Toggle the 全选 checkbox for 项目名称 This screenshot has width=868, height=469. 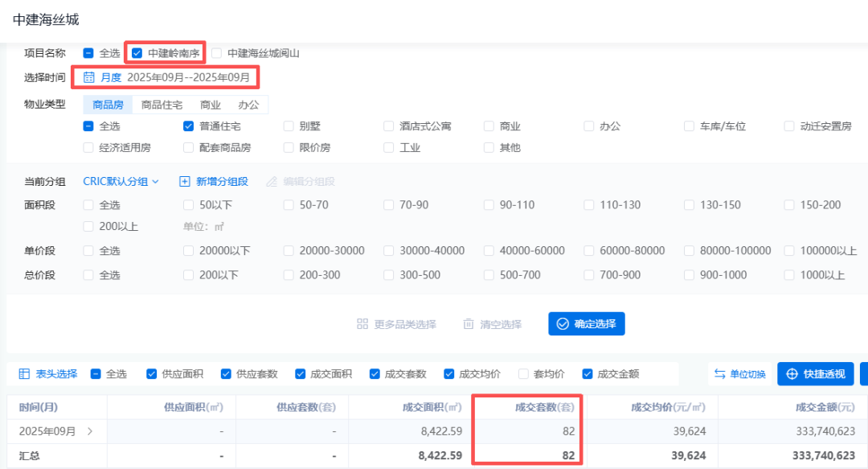pos(88,53)
